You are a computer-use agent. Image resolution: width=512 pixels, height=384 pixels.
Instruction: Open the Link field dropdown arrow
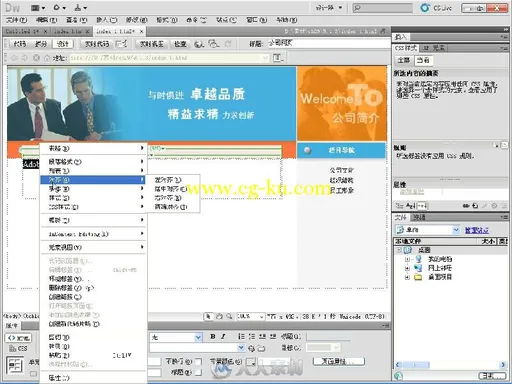tap(241, 348)
